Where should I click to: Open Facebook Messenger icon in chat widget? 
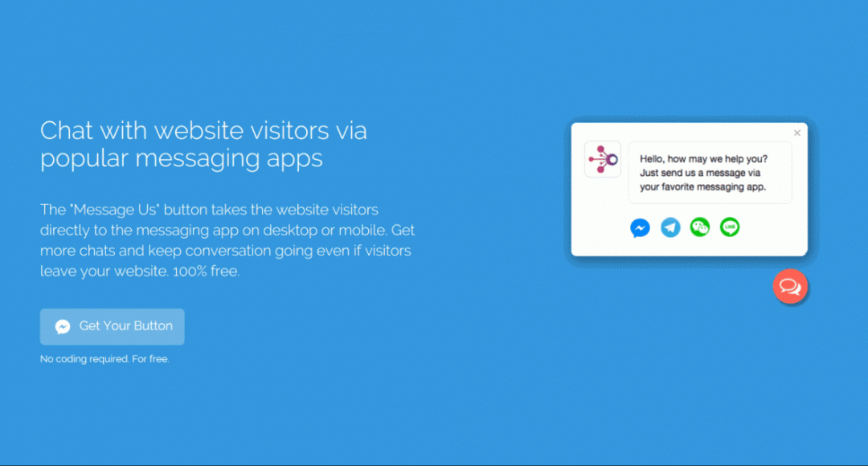coord(640,228)
